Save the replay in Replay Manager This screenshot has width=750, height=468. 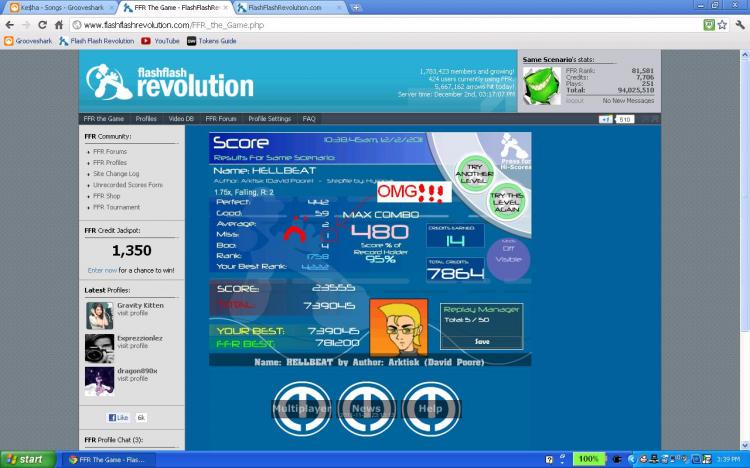482,341
